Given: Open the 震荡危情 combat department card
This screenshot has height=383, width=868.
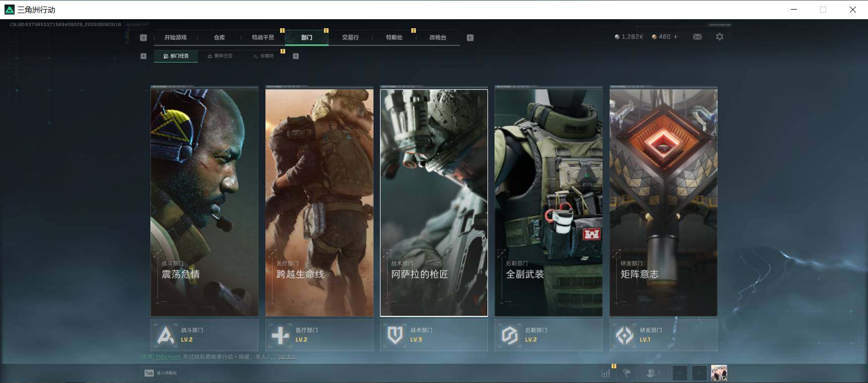Looking at the screenshot, I should click(204, 202).
